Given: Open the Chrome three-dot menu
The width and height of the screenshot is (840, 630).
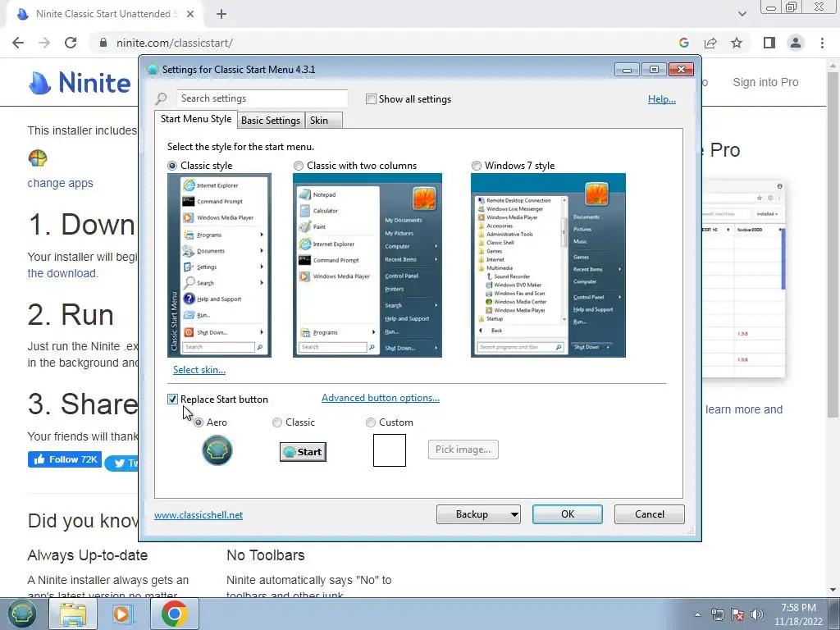Looking at the screenshot, I should pyautogui.click(x=822, y=43).
